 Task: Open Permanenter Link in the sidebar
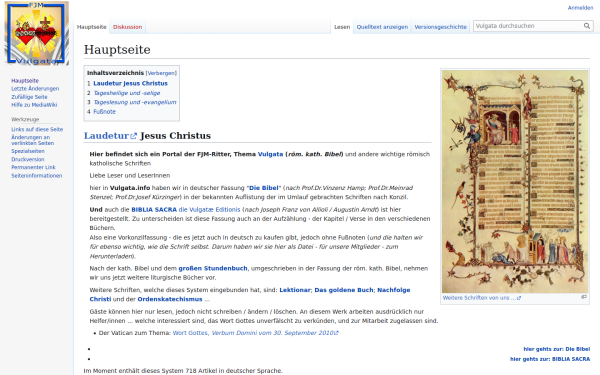coord(33,167)
